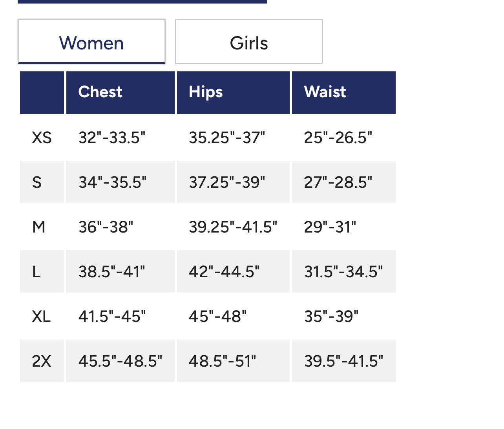Click M hips measurement 39.25"-41.5"
The image size is (504, 429).
pyautogui.click(x=233, y=227)
